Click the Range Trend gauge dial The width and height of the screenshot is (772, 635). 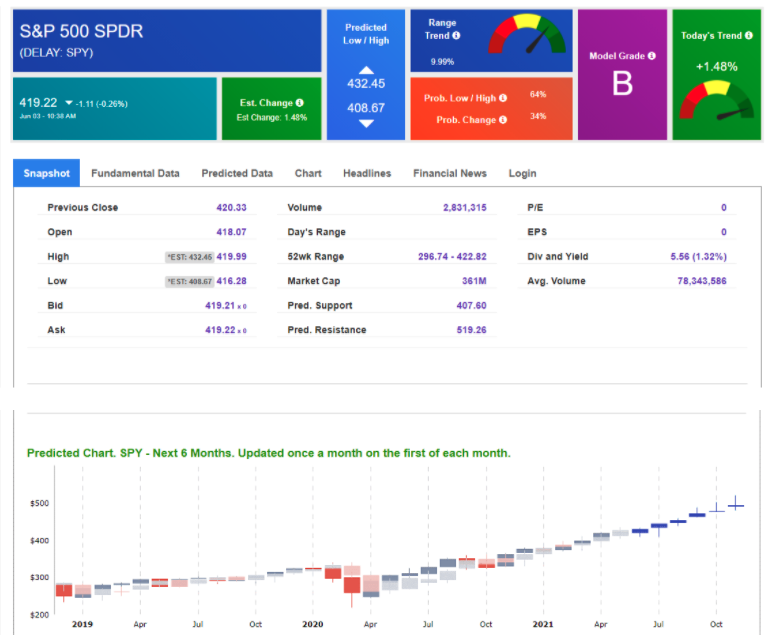[527, 34]
